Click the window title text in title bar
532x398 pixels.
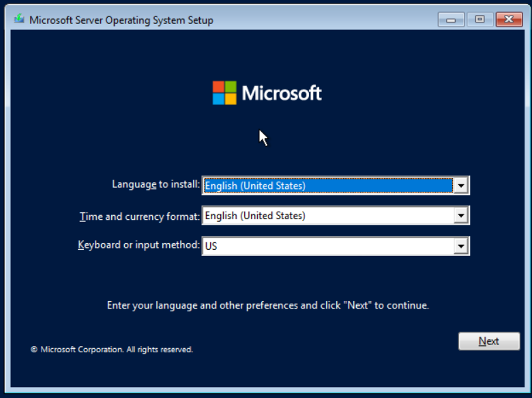click(121, 20)
